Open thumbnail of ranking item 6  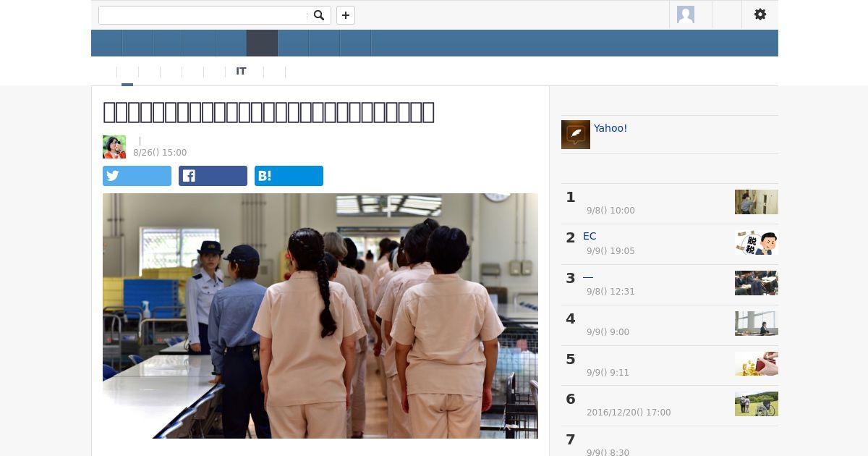click(x=757, y=404)
